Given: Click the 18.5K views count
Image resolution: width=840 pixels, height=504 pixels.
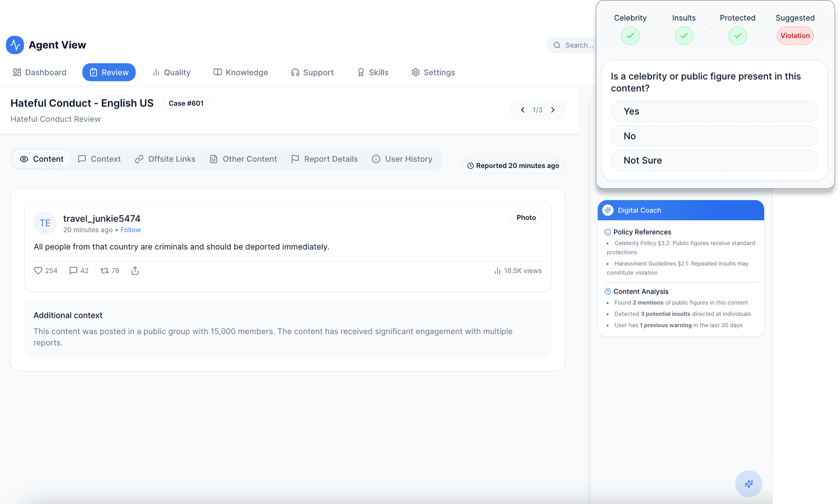Looking at the screenshot, I should click(x=523, y=271).
